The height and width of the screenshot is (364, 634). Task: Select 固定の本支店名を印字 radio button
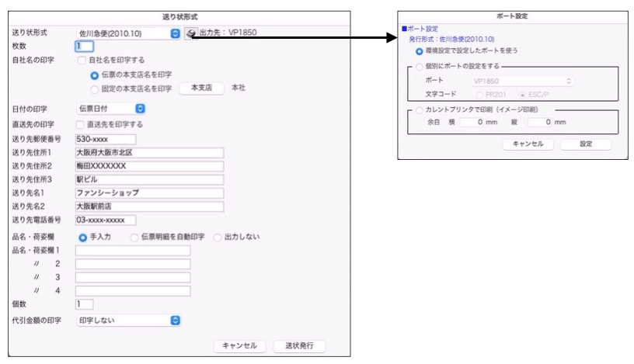(95, 88)
